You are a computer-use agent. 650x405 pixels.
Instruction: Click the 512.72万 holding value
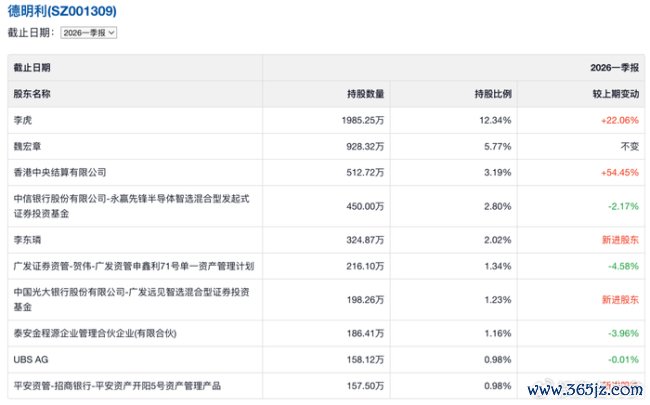(x=365, y=172)
